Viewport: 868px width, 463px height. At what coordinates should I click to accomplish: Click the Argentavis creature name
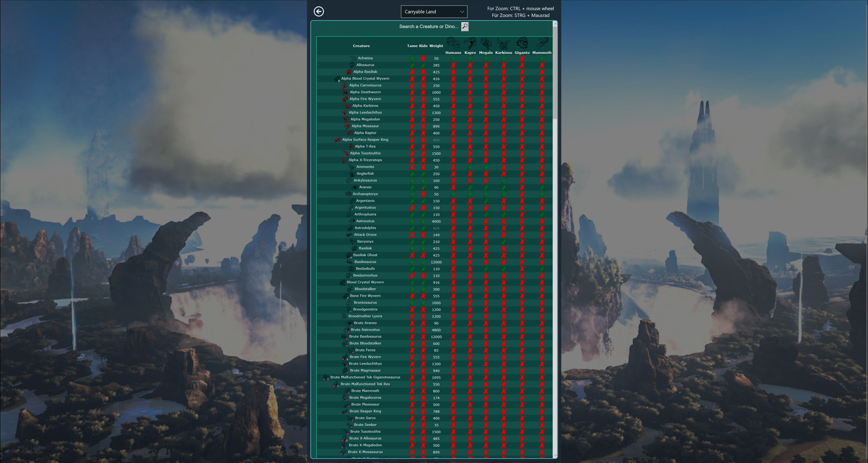coord(365,201)
